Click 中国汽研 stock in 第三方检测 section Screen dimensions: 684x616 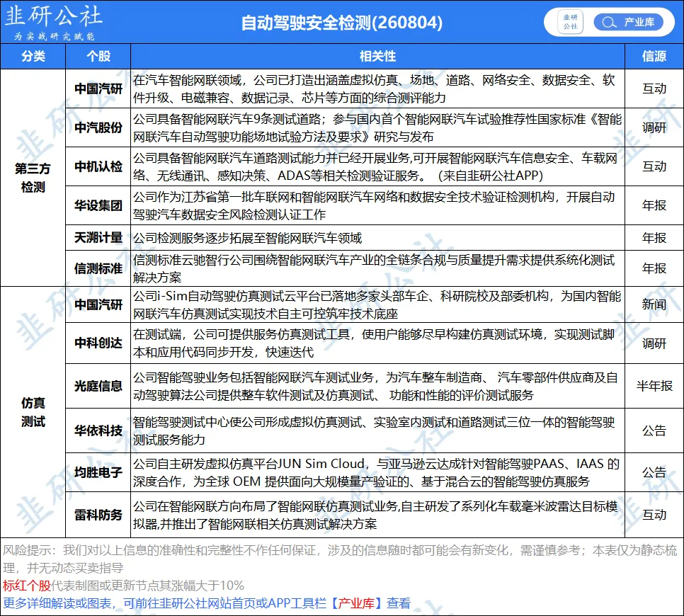point(98,89)
